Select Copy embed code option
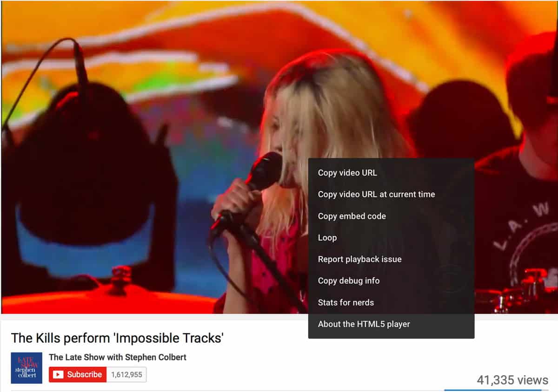This screenshot has height=392, width=558. point(391,216)
